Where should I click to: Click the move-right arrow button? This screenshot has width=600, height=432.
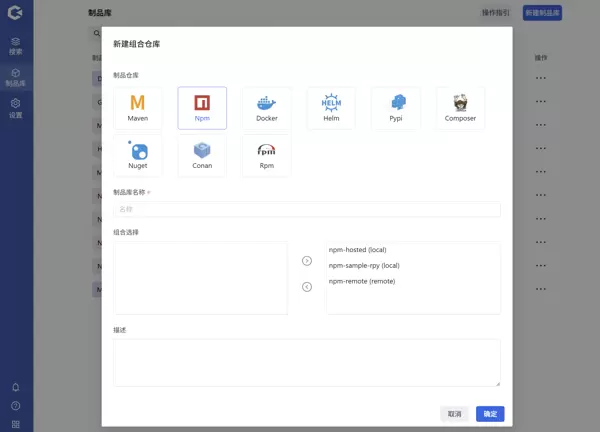tap(307, 261)
